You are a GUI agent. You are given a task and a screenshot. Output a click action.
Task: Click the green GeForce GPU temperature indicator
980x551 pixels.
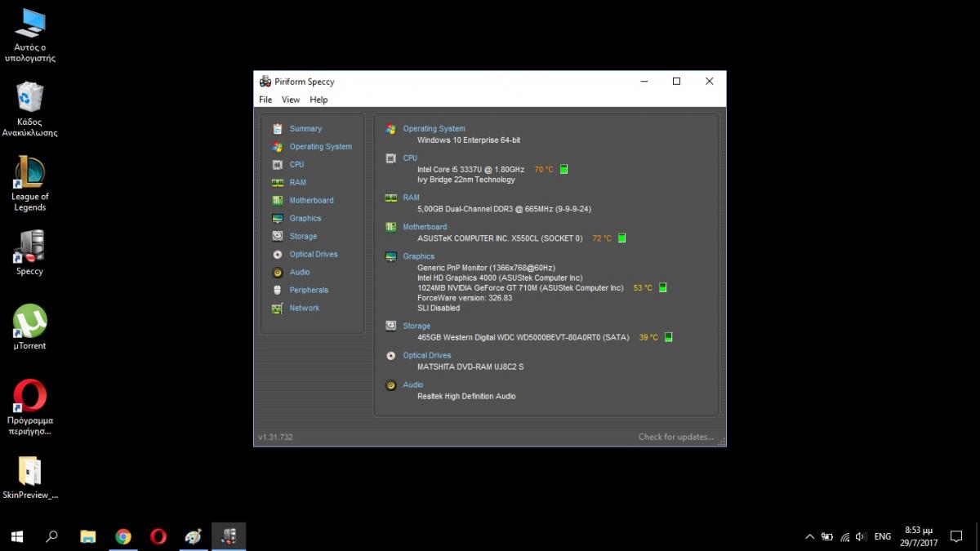click(662, 288)
